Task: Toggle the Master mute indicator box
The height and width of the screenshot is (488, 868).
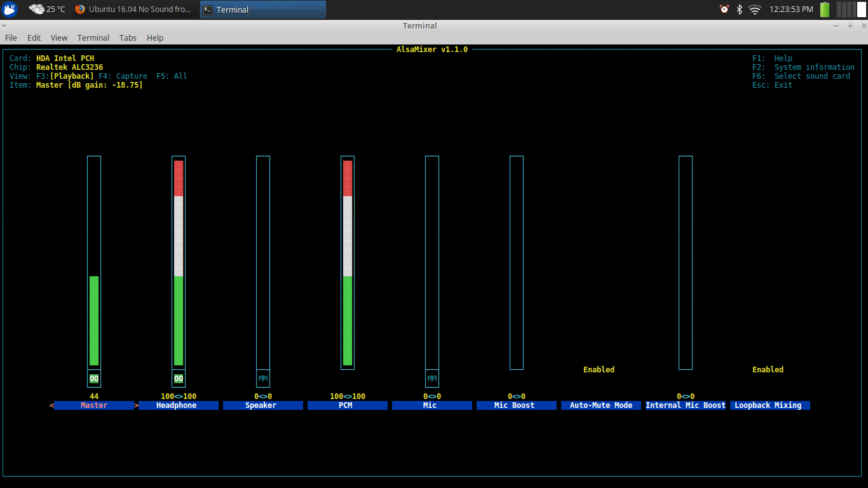Action: 94,378
